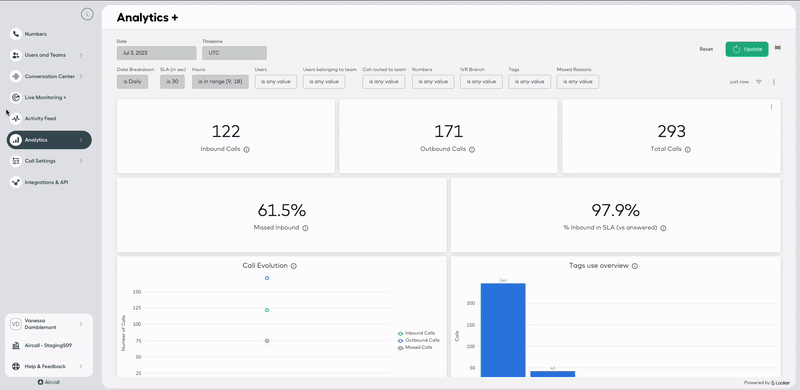Click the flag icon next to Update
This screenshot has height=390, width=800.
point(778,47)
